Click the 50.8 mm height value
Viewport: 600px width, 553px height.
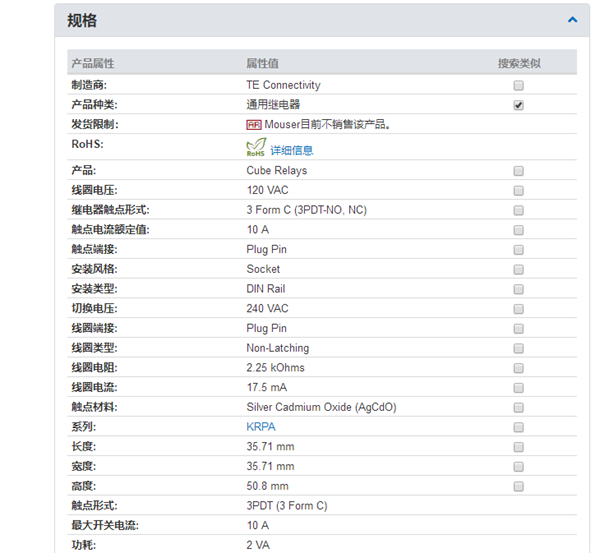267,486
